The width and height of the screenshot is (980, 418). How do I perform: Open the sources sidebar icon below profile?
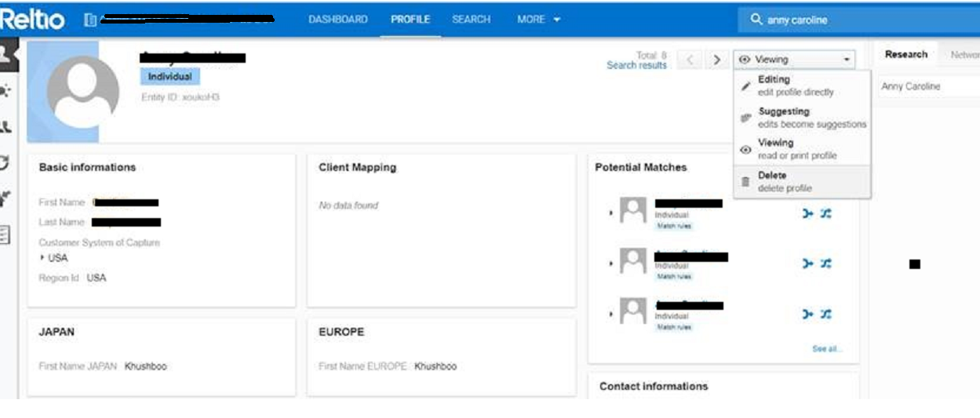[x=5, y=91]
